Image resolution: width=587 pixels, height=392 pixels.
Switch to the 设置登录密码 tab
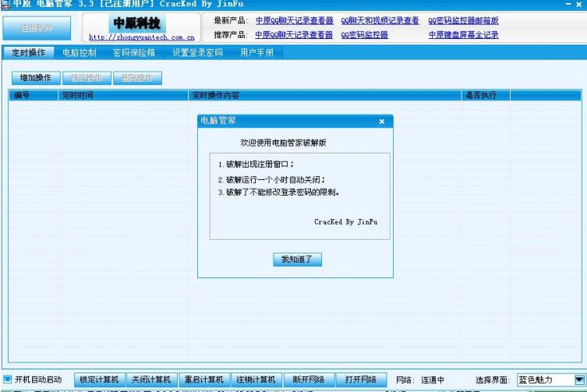tap(198, 53)
